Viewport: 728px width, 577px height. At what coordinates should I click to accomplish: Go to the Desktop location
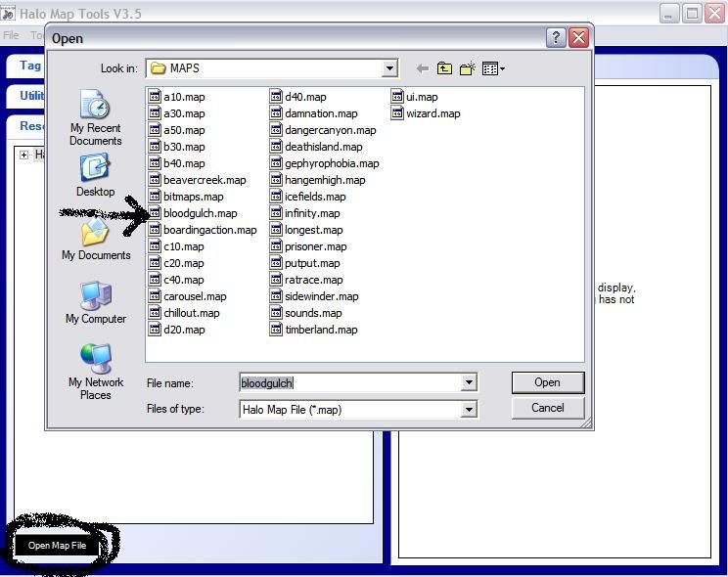pos(95,176)
